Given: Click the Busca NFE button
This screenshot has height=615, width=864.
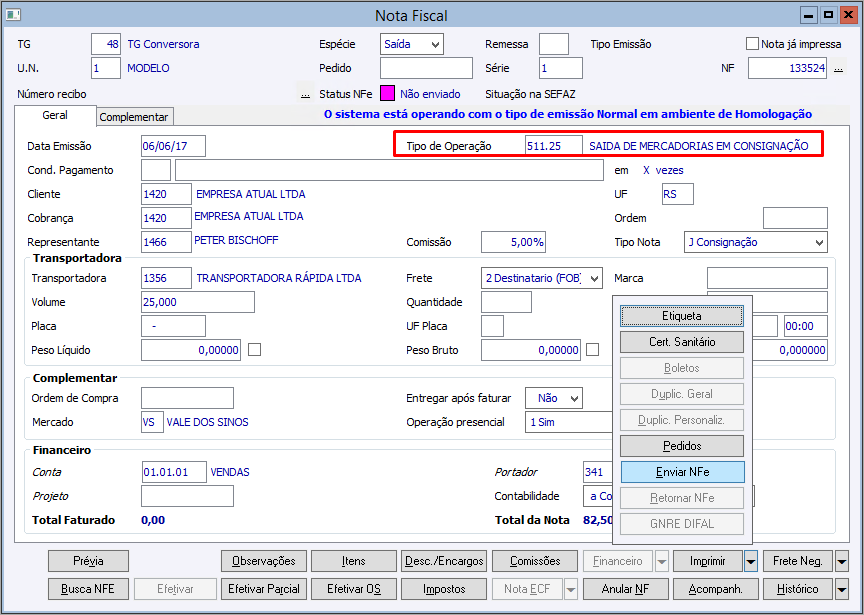Looking at the screenshot, I should (x=88, y=589).
